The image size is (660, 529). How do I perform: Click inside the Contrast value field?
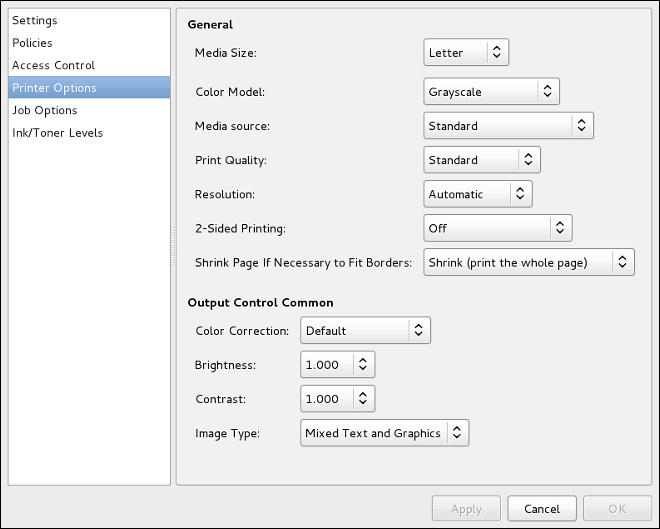(x=327, y=399)
